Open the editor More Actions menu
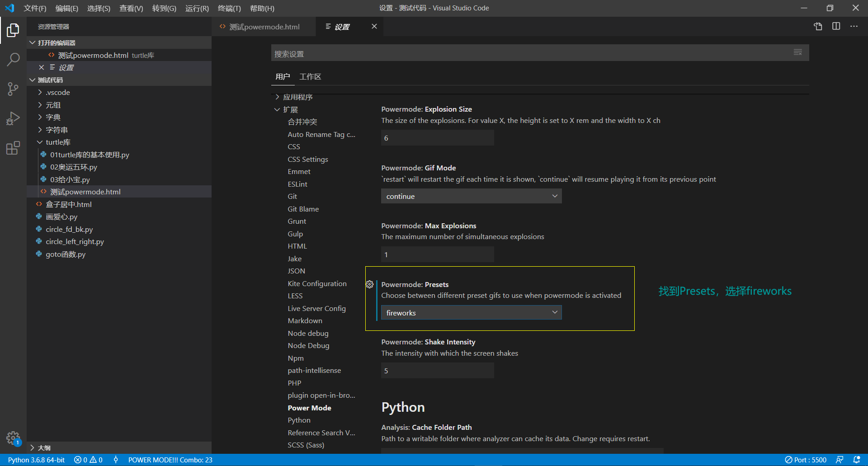 point(854,26)
